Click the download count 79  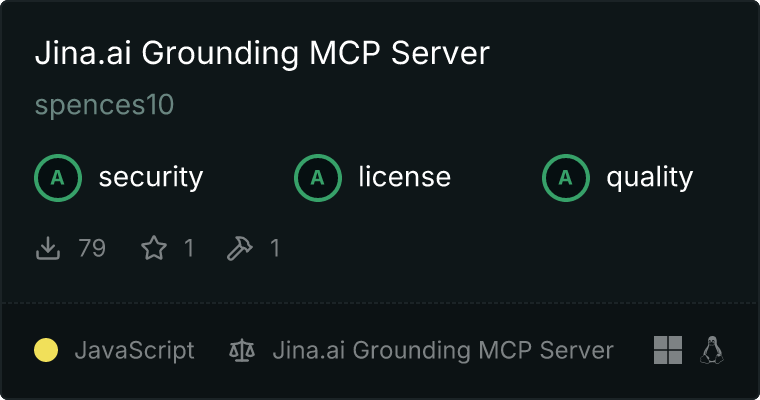pyautogui.click(x=92, y=248)
